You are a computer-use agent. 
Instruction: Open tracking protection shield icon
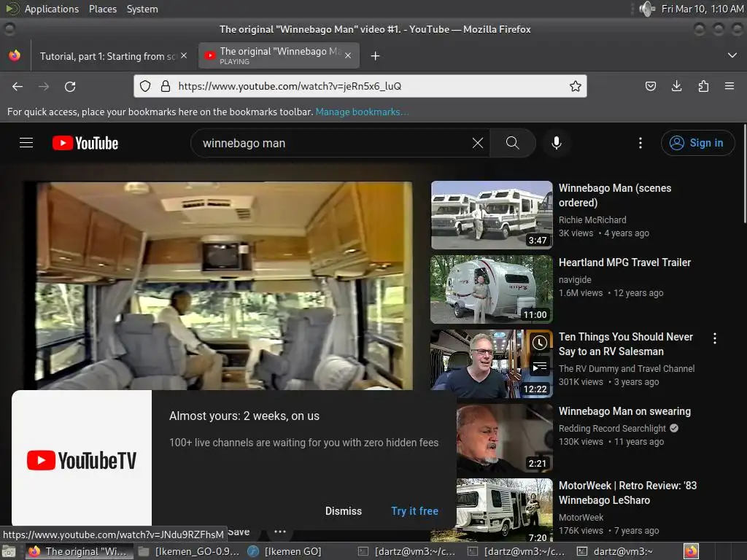point(145,86)
